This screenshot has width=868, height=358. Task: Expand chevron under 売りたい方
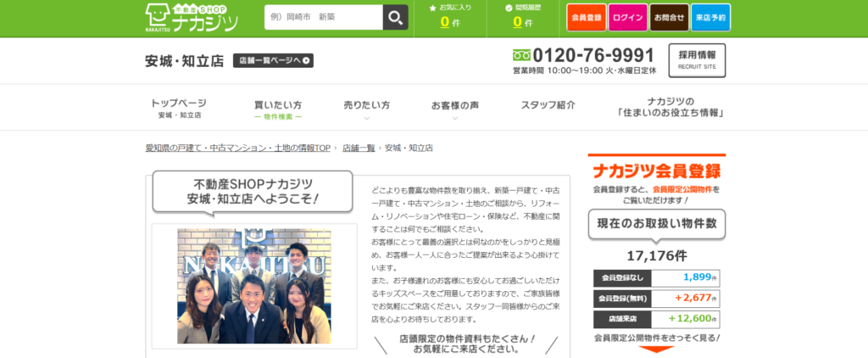point(366,118)
